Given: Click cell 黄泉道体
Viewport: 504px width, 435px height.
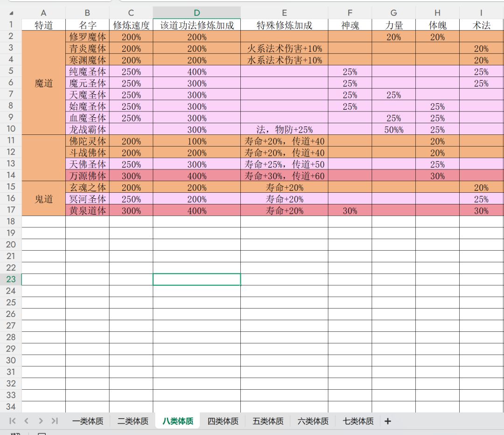Looking at the screenshot, I should 87,210.
